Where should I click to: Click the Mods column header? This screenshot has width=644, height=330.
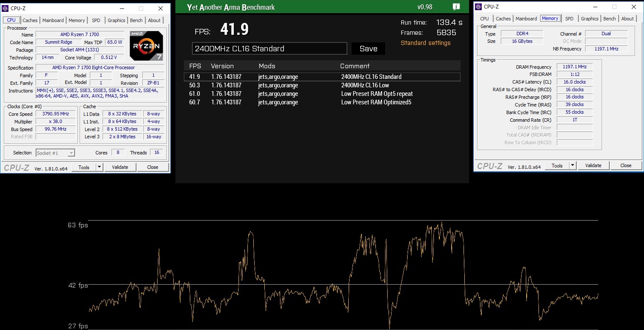[267, 66]
